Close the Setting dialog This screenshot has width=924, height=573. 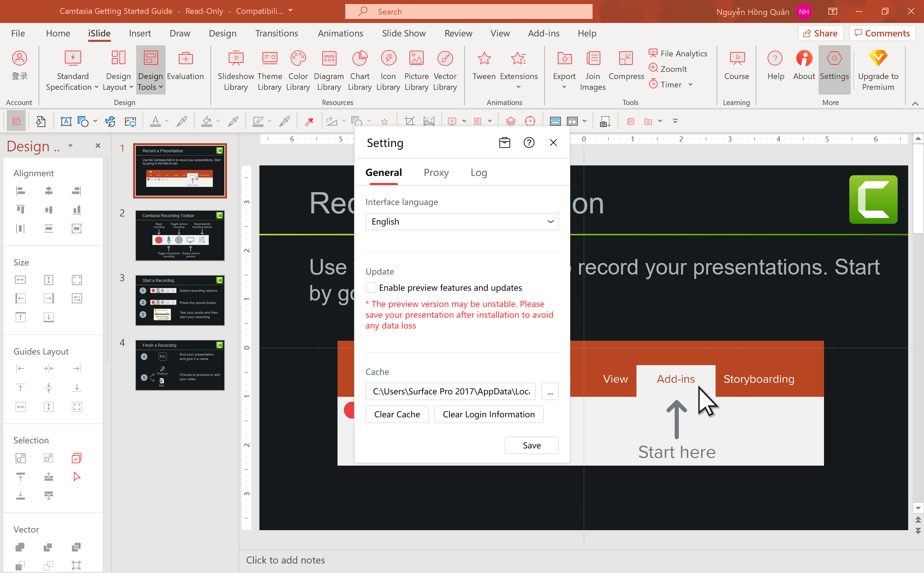point(553,143)
